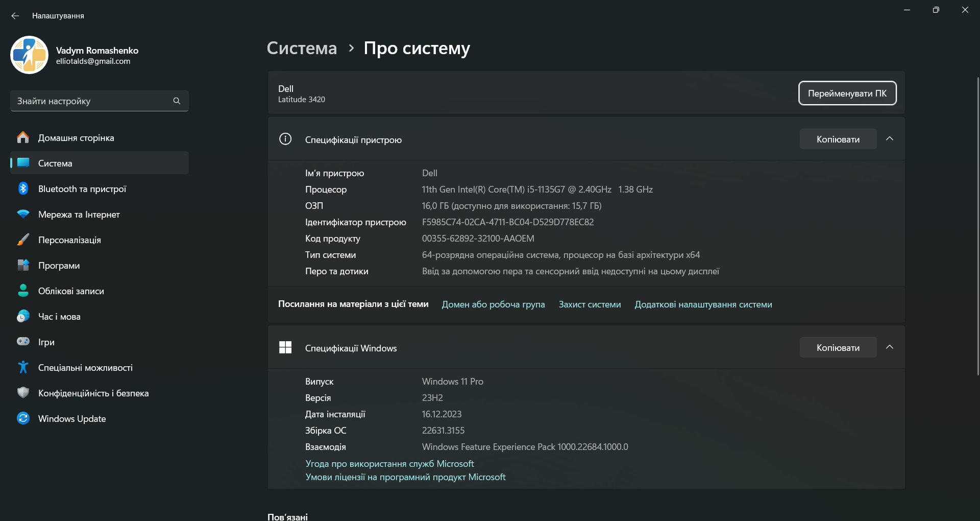Open Облікові записи settings page
This screenshot has height=521, width=980.
(71, 291)
